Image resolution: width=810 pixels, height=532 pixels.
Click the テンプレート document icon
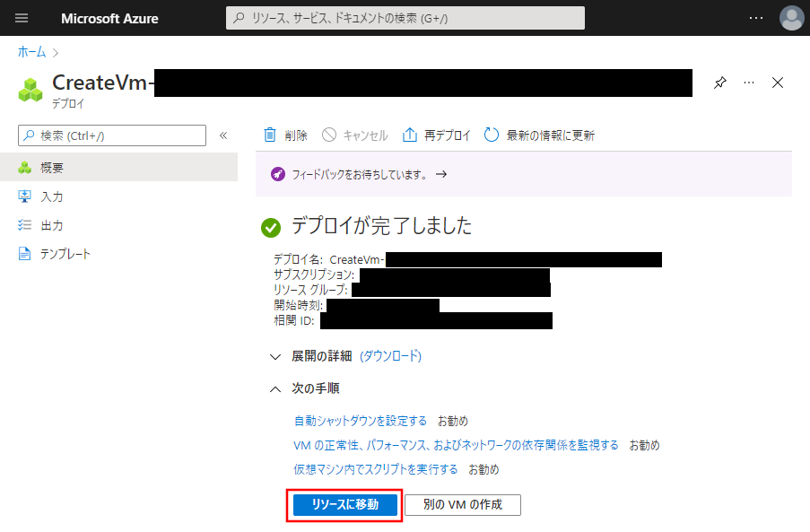[24, 254]
